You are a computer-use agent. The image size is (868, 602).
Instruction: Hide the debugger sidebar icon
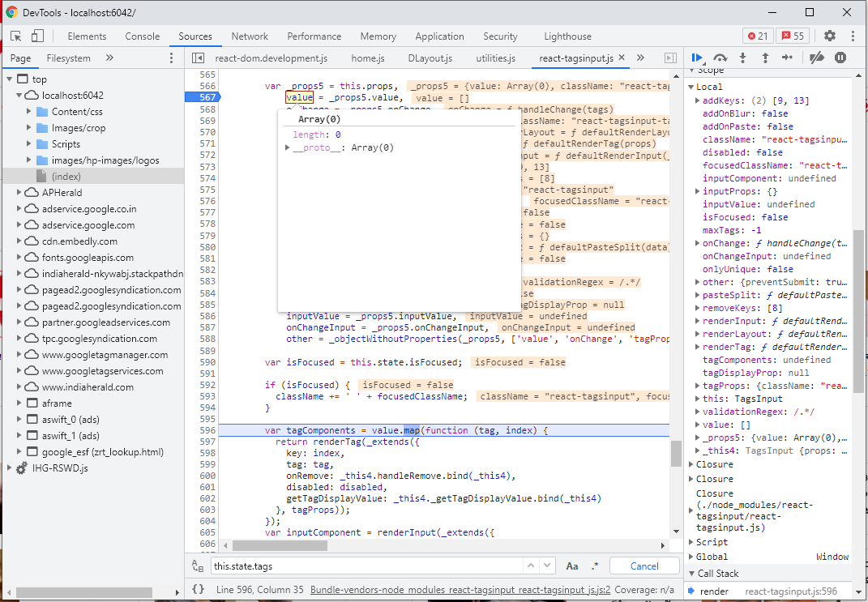[669, 58]
